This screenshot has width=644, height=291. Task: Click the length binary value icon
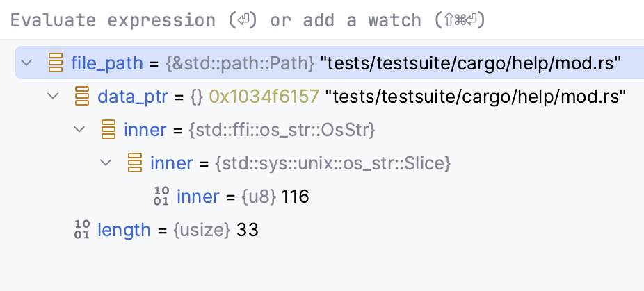82,230
